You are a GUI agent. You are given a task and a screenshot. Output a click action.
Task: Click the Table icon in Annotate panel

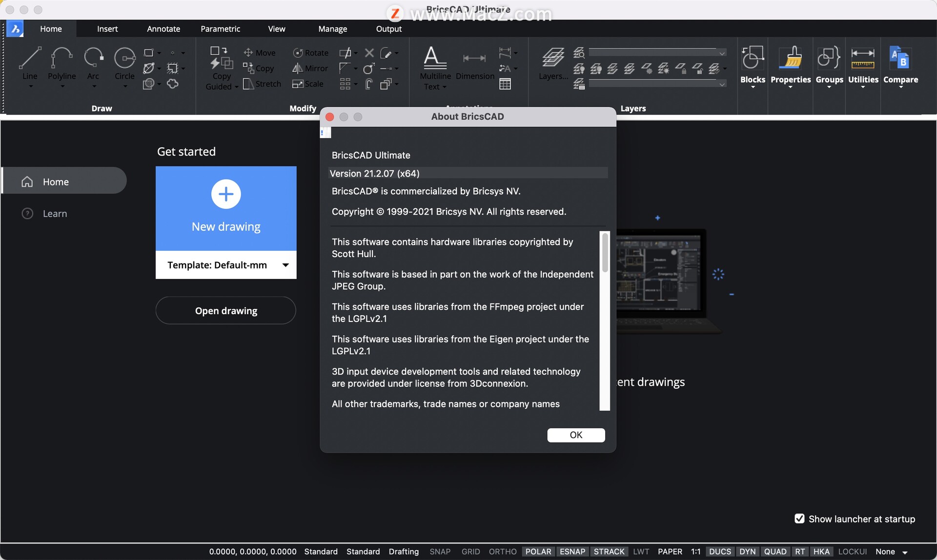click(505, 84)
